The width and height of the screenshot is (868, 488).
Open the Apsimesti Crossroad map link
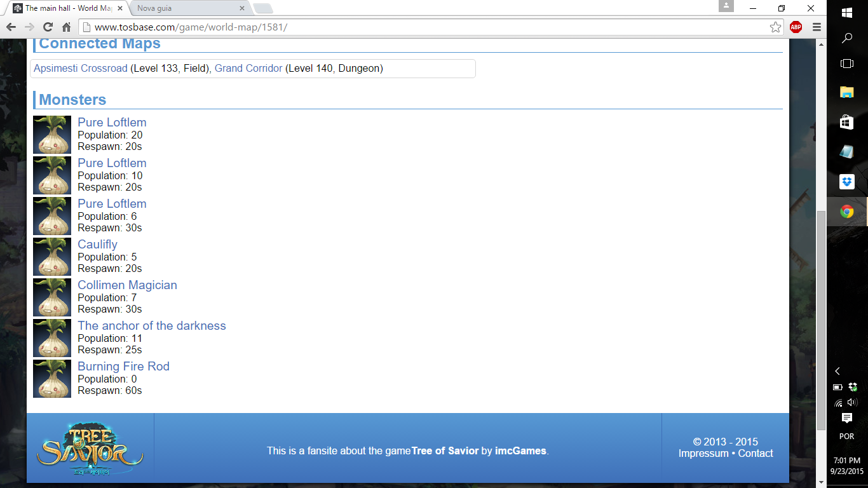pos(81,69)
